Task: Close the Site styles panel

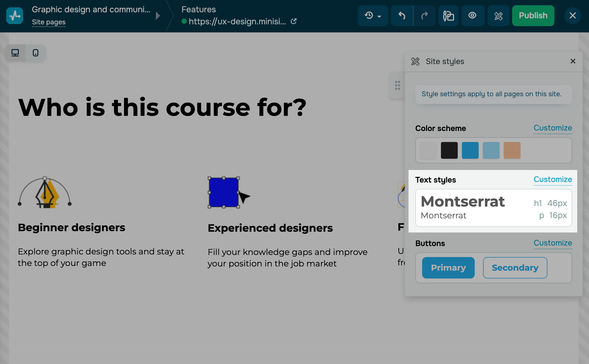Action: 573,61
